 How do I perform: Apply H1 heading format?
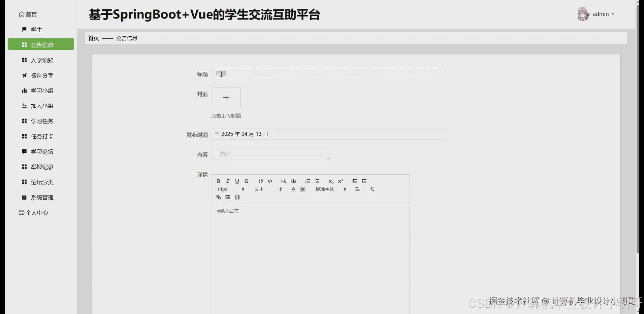coord(284,181)
